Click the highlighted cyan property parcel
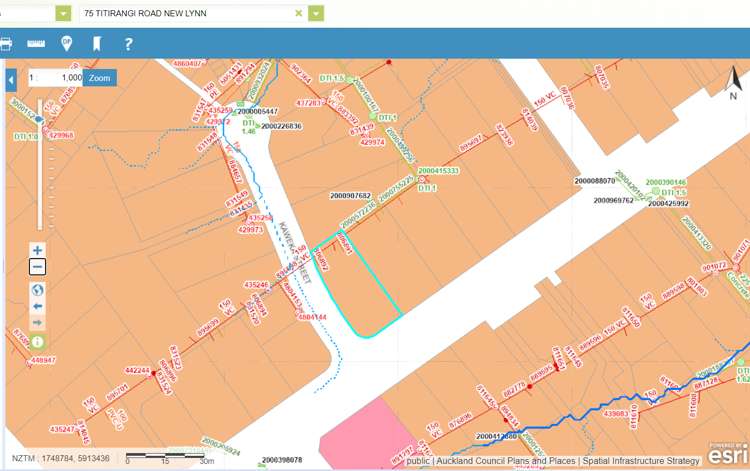This screenshot has height=471, width=750. [360, 285]
